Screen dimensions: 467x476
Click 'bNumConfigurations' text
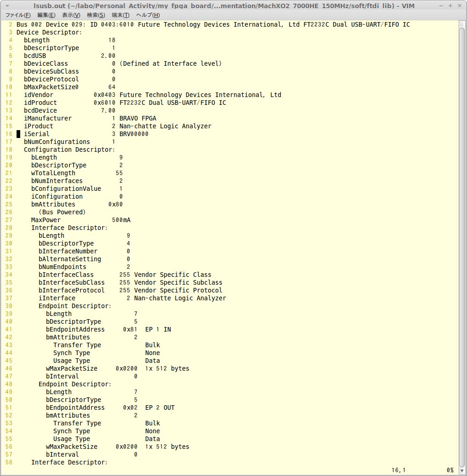(x=57, y=142)
